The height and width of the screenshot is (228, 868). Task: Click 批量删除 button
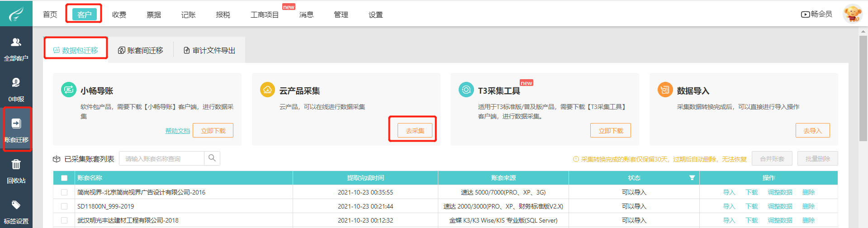[x=818, y=159]
